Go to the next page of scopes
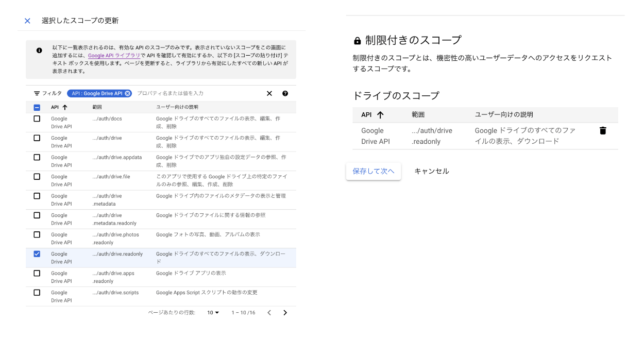The height and width of the screenshot is (337, 644). coord(285,313)
